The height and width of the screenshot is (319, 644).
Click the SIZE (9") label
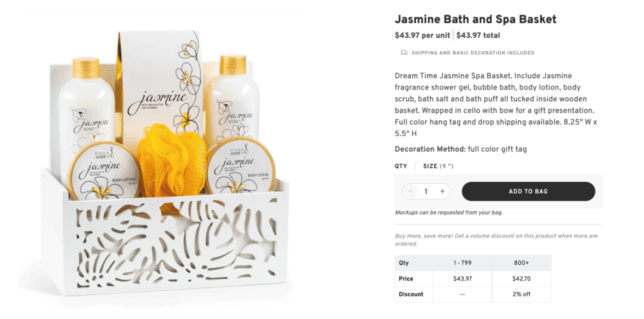point(438,166)
